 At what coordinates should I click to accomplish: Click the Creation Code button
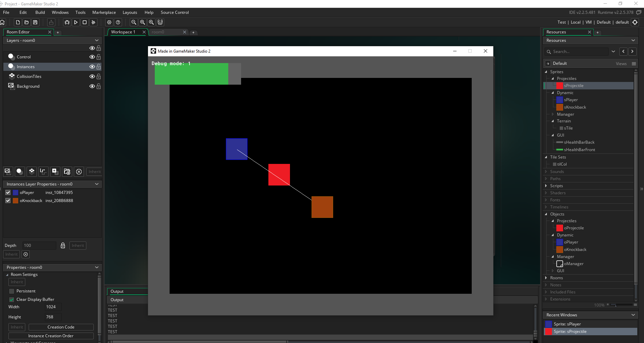click(61, 327)
